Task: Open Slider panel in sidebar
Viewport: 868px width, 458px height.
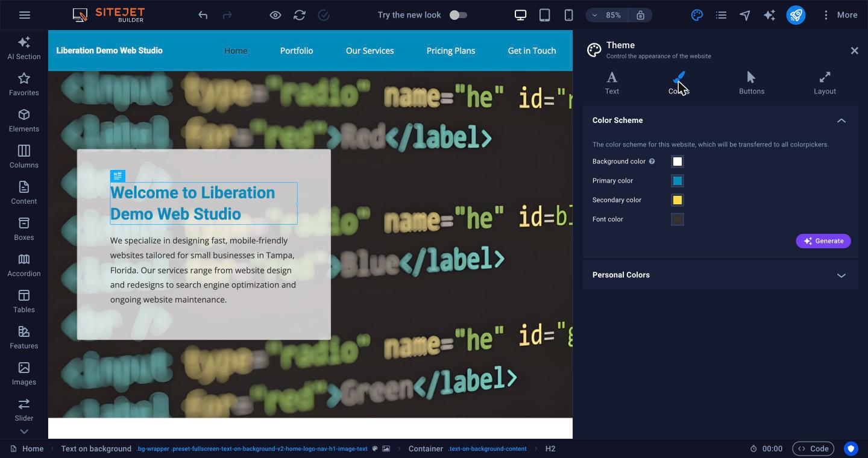Action: click(24, 410)
